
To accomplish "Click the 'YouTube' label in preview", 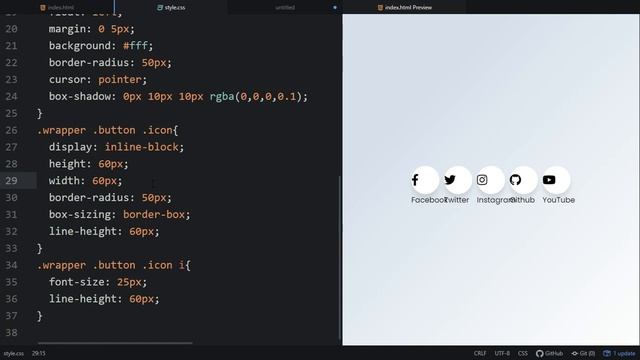I will click(x=559, y=200).
